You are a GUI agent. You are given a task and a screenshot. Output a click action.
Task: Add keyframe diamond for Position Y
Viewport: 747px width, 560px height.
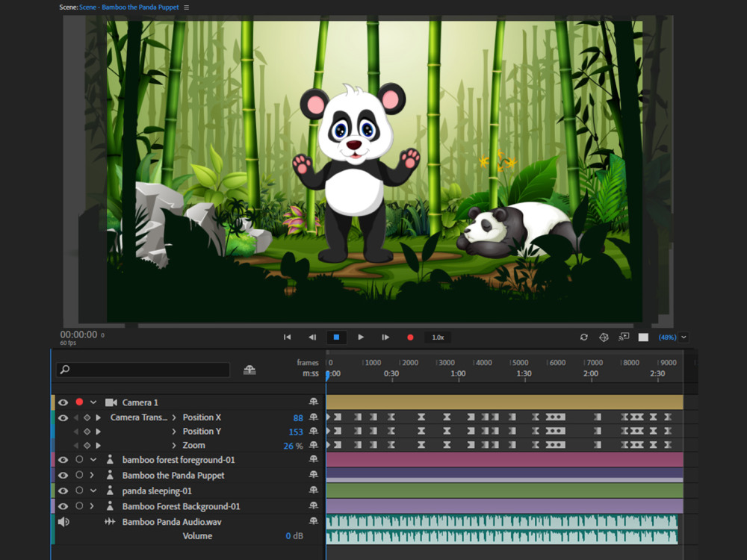[87, 432]
